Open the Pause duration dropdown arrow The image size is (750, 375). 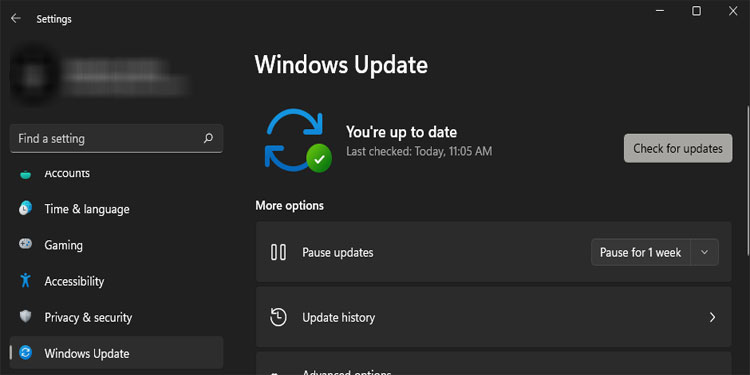click(704, 252)
